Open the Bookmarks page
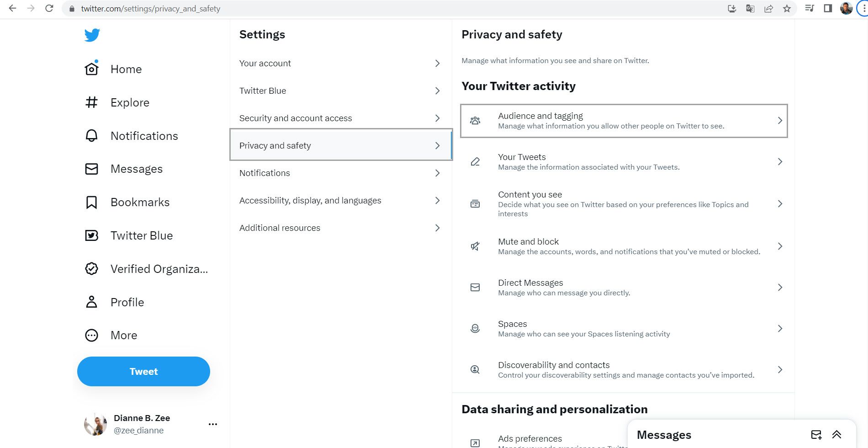 140,202
